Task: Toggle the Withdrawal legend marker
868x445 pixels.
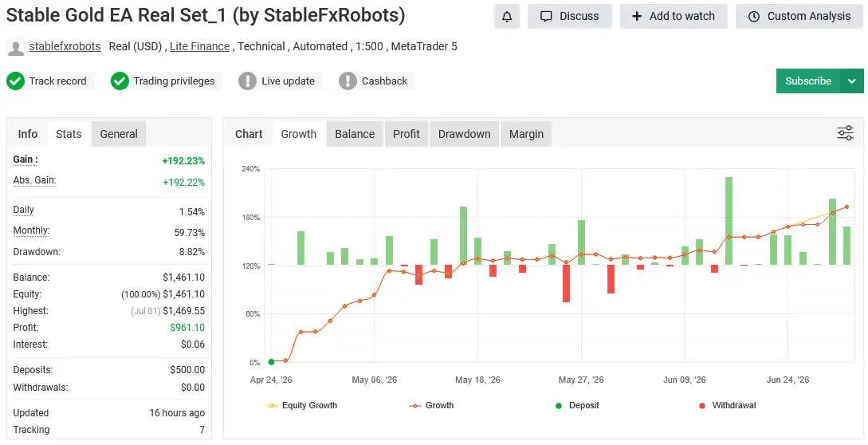Action: tap(728, 406)
